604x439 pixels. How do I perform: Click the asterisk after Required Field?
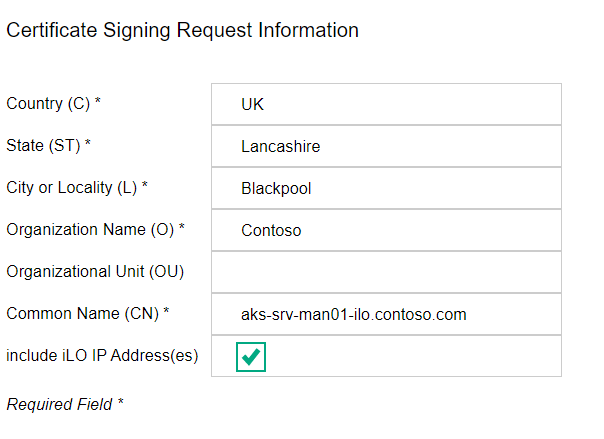120,404
